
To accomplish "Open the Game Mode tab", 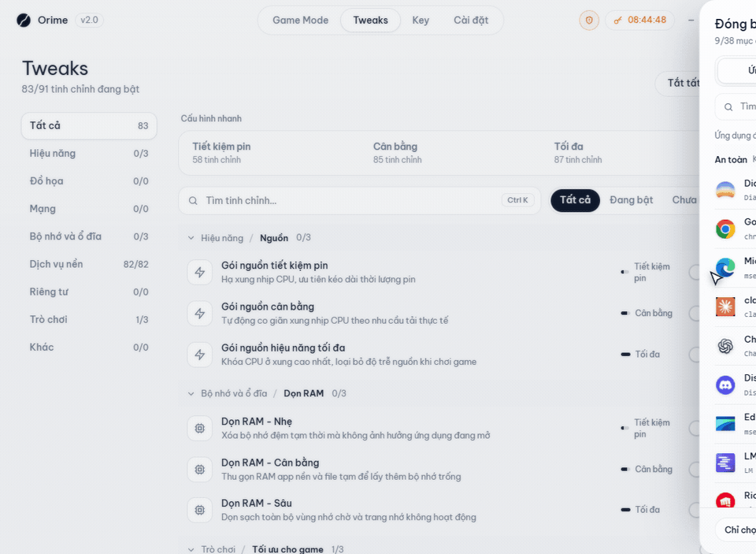I will pyautogui.click(x=300, y=20).
